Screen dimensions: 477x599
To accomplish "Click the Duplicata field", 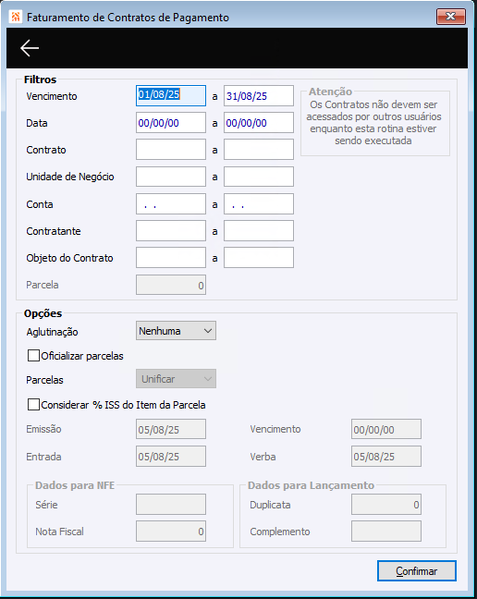I will coord(386,504).
